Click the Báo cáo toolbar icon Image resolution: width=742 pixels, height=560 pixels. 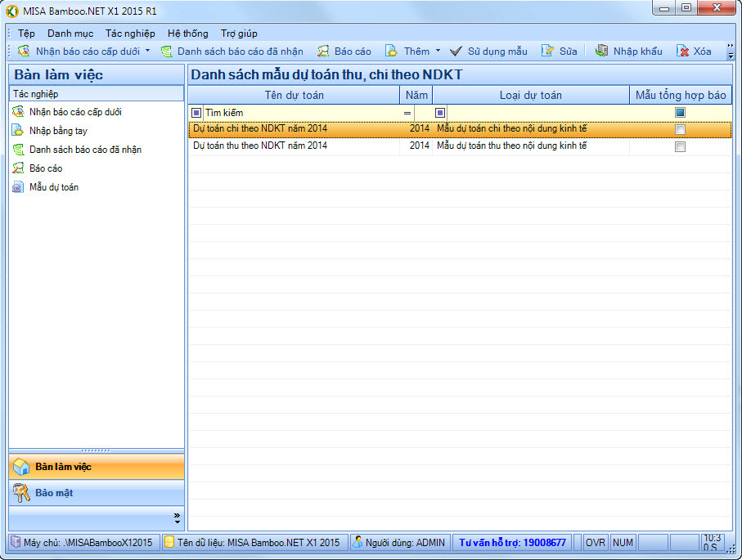tap(323, 51)
